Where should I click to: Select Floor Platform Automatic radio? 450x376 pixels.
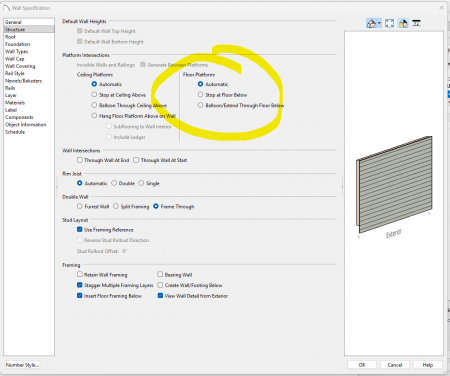coord(200,84)
